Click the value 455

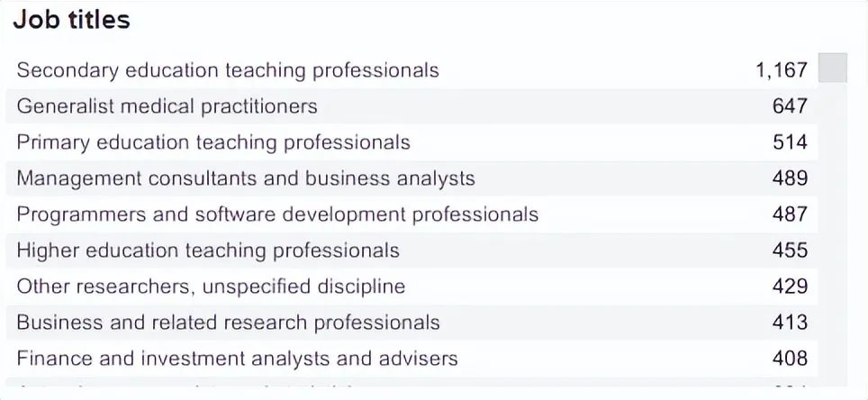click(790, 250)
